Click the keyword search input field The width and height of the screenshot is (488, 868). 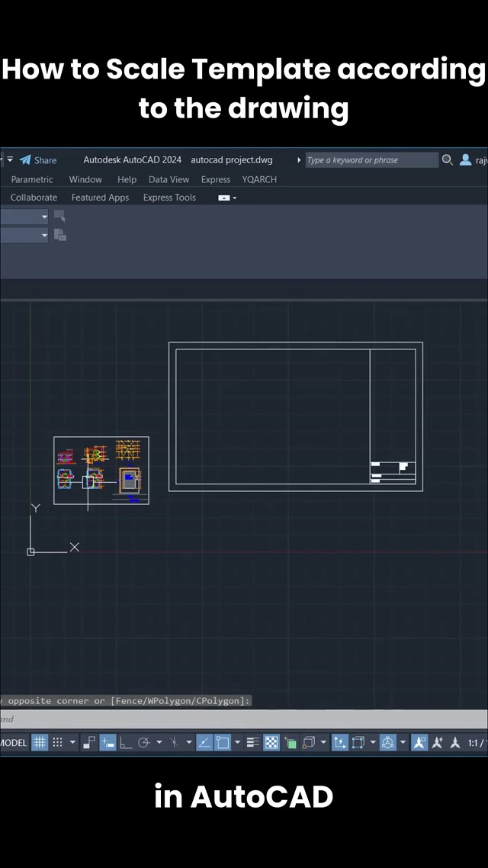(x=371, y=160)
